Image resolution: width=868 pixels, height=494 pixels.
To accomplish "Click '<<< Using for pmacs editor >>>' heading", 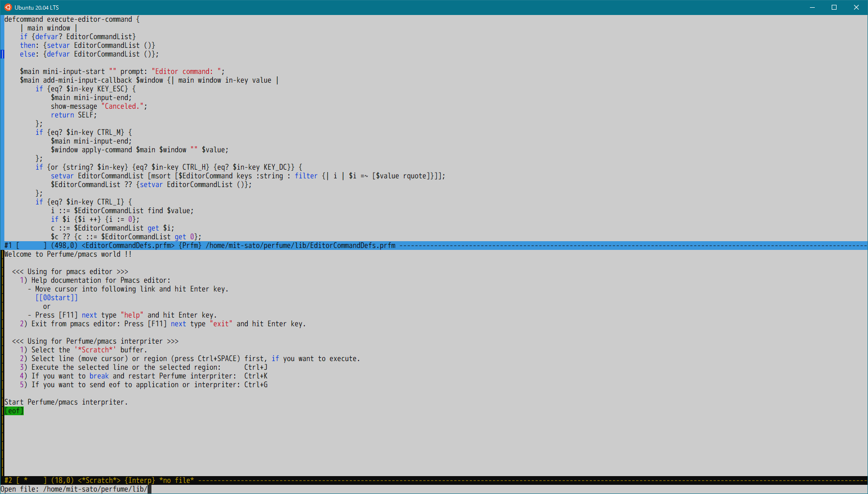I will click(x=70, y=272).
